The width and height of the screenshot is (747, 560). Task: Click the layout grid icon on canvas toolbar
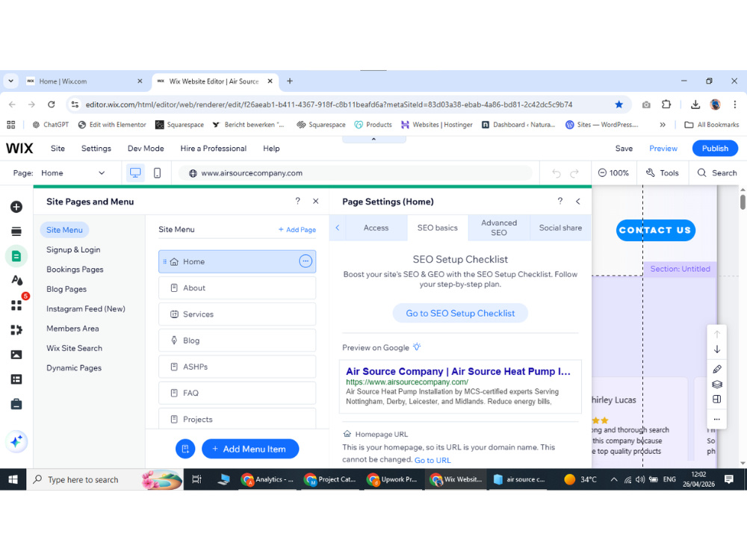tap(717, 399)
